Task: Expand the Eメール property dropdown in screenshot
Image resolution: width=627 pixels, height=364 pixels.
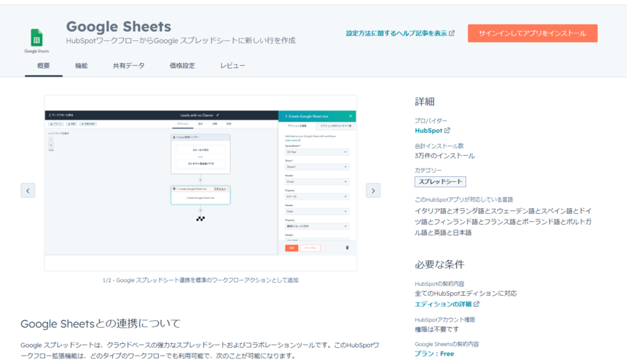Action: click(x=317, y=196)
